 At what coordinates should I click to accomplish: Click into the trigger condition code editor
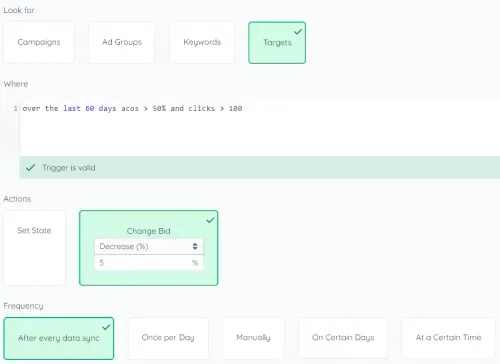[260, 128]
